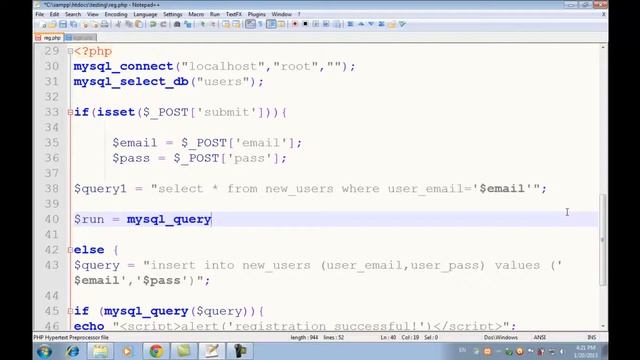
Task: Click the run macro multiple times icon
Action: (326, 24)
